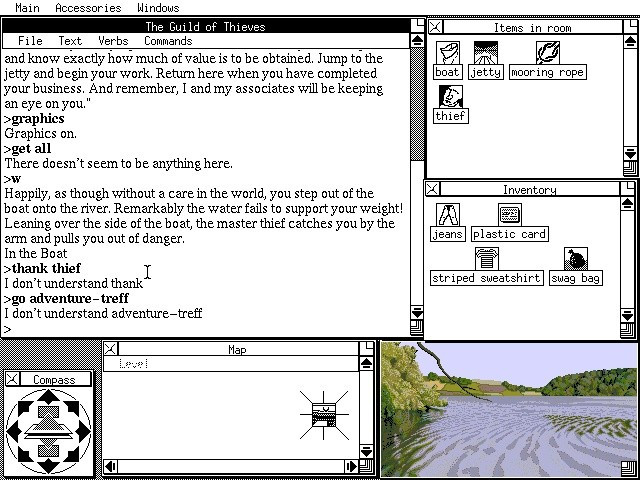Click the "In the Boat" location text
The height and width of the screenshot is (480, 640).
coord(36,253)
